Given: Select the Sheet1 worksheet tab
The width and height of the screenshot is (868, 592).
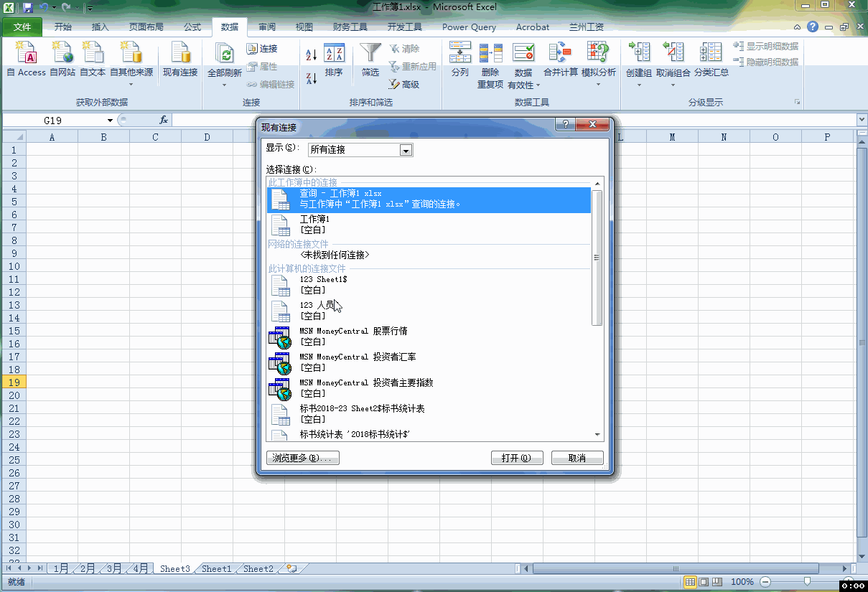Looking at the screenshot, I should [x=216, y=568].
